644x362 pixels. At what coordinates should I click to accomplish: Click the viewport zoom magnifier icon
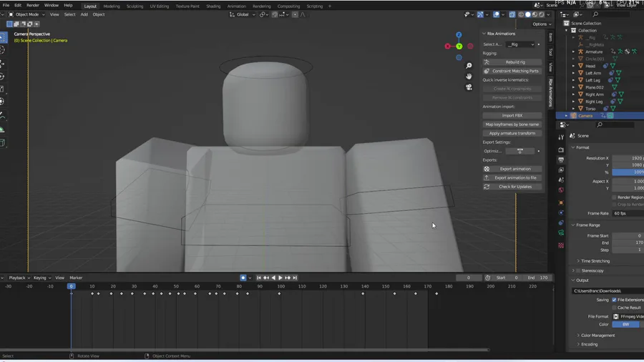coord(469,66)
